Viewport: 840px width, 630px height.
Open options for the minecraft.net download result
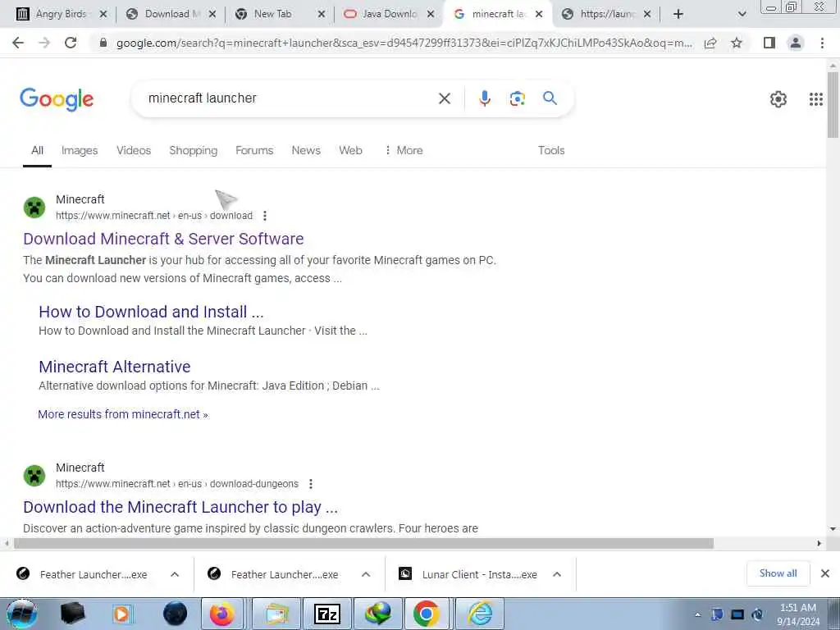coord(265,216)
